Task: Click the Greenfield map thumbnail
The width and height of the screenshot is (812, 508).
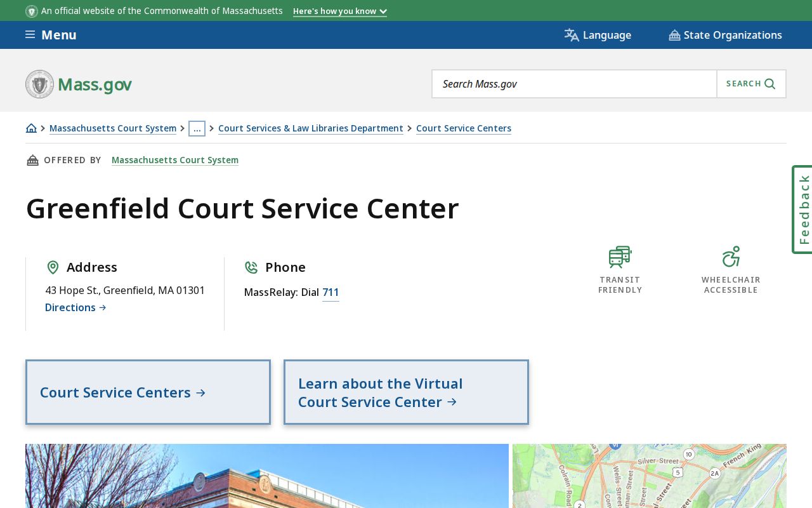Action: pos(650,476)
